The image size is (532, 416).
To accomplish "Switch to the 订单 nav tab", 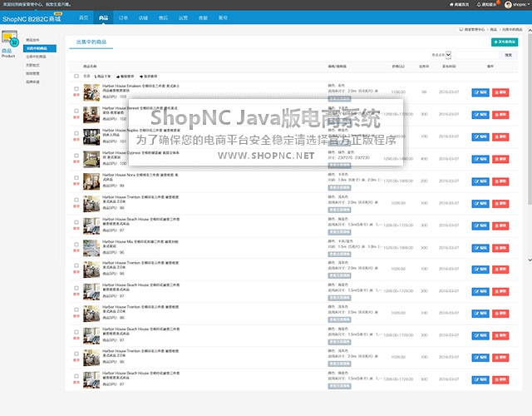I will pos(124,17).
